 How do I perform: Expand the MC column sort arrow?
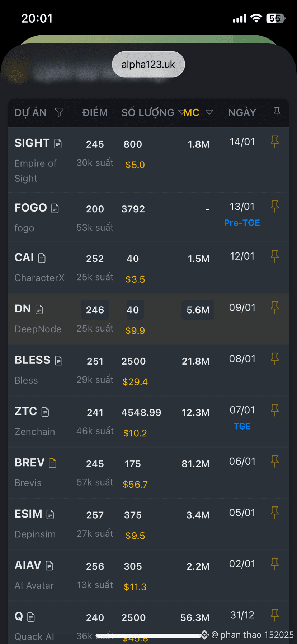(x=209, y=112)
